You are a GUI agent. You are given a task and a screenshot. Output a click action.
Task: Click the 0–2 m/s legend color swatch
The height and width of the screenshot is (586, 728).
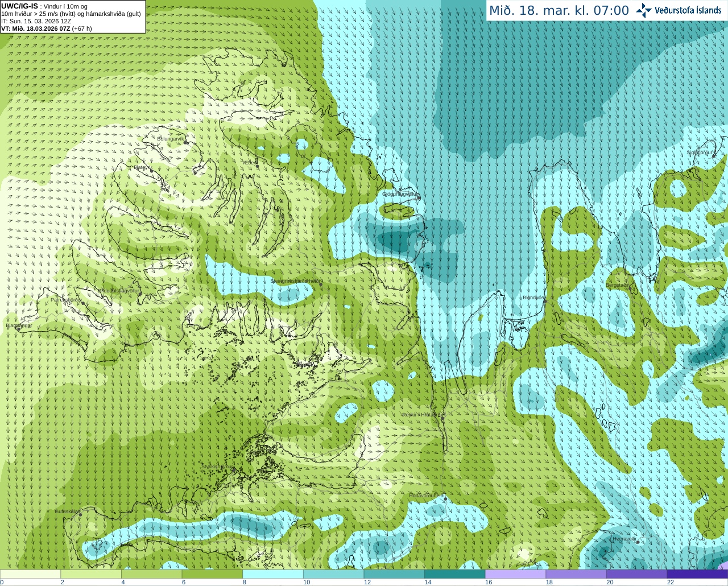tap(30, 574)
